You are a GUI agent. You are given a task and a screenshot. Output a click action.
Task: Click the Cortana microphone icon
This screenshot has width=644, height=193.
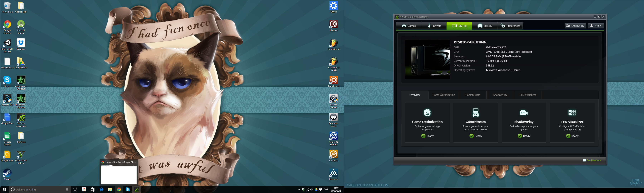[67, 189]
